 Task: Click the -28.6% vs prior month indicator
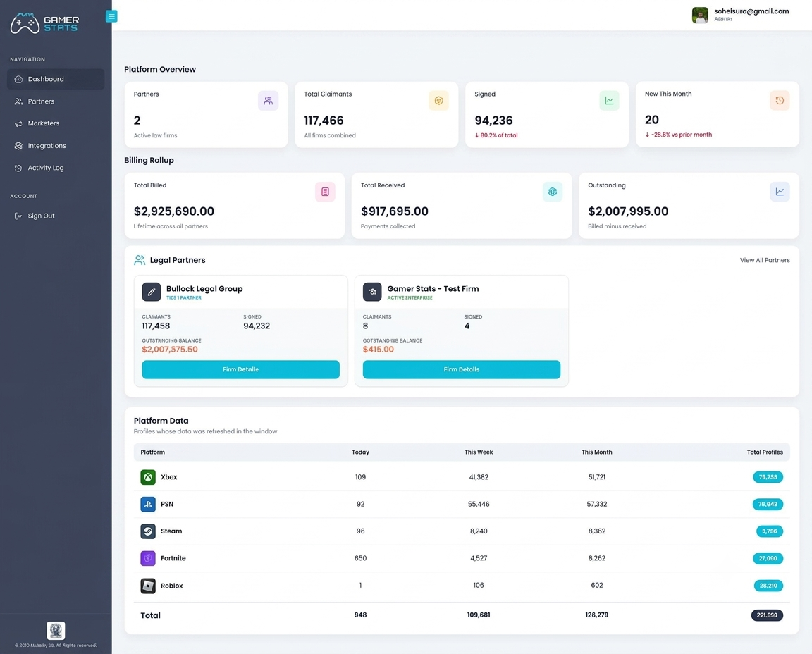(678, 135)
